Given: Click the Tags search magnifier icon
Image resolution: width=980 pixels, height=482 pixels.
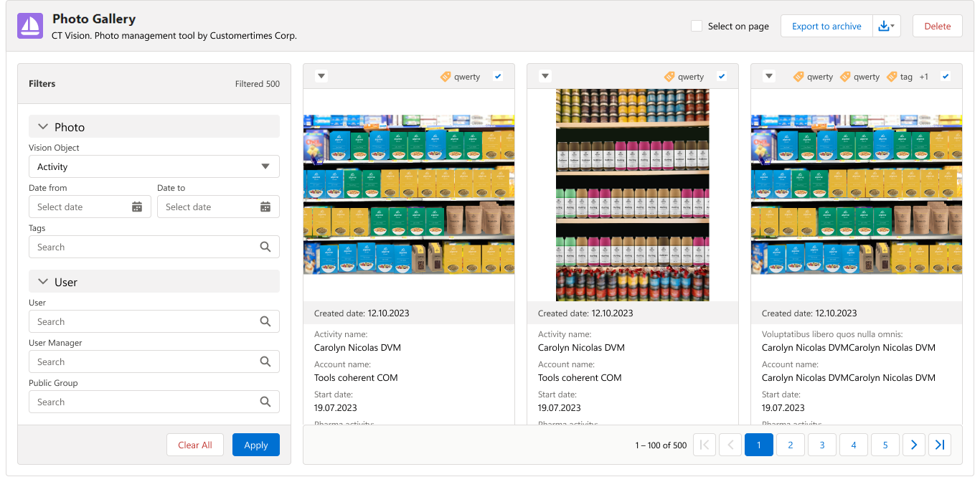Looking at the screenshot, I should click(x=265, y=247).
